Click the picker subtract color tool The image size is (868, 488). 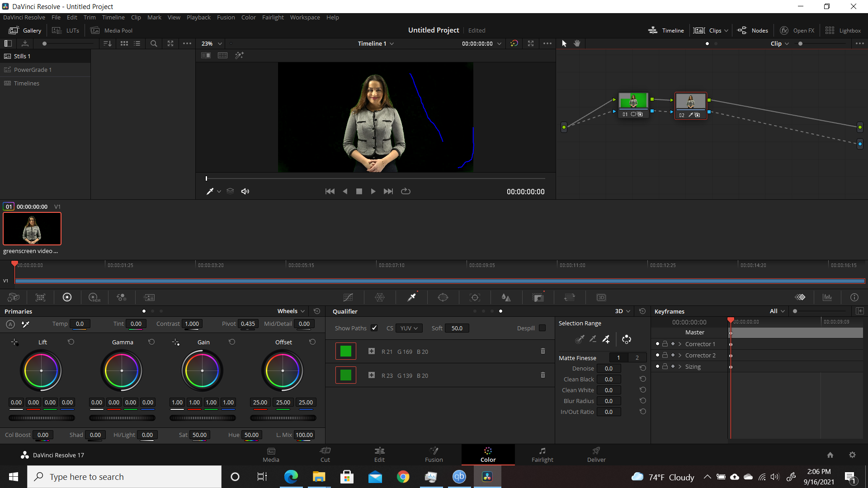coord(593,339)
